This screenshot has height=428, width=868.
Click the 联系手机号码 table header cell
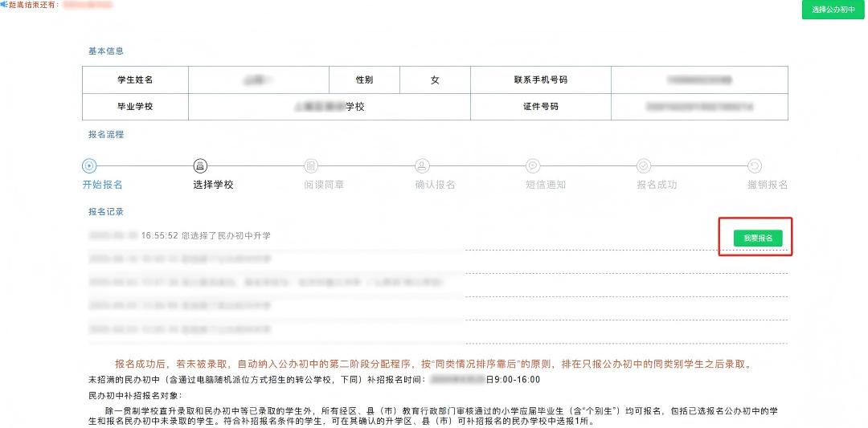(x=540, y=80)
